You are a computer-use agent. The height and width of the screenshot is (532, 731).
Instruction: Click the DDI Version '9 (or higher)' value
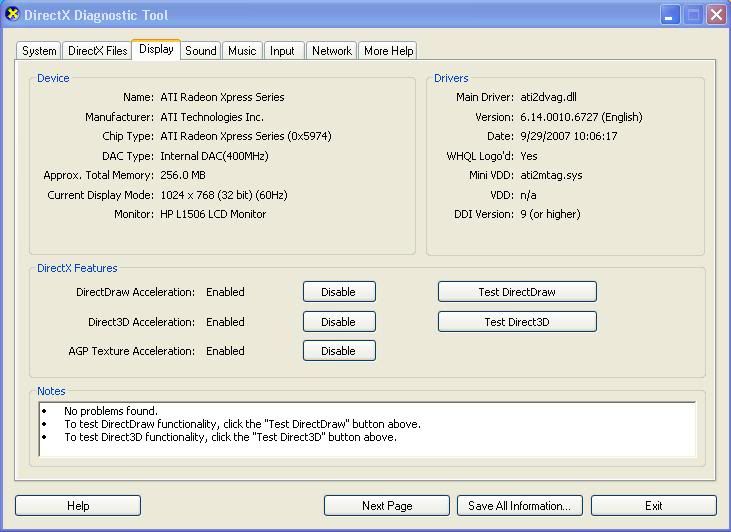click(550, 214)
